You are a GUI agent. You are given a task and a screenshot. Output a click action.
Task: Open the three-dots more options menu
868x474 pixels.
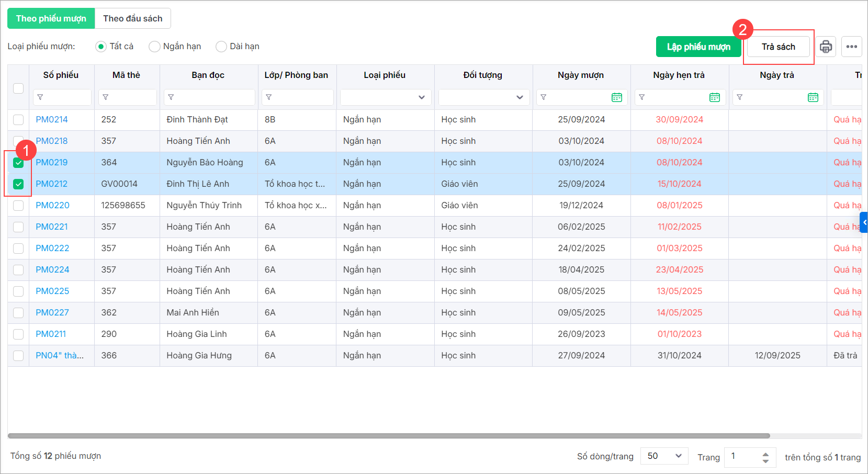[851, 47]
